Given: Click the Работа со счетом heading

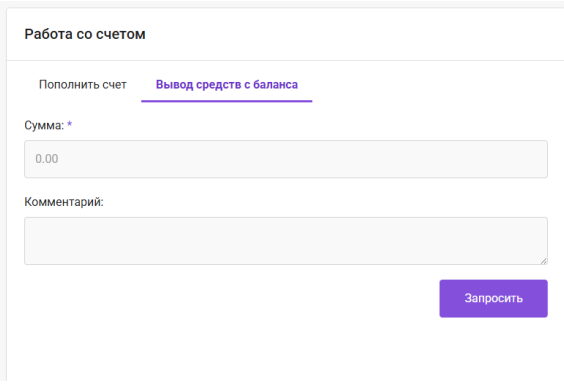Looking at the screenshot, I should coord(85,34).
